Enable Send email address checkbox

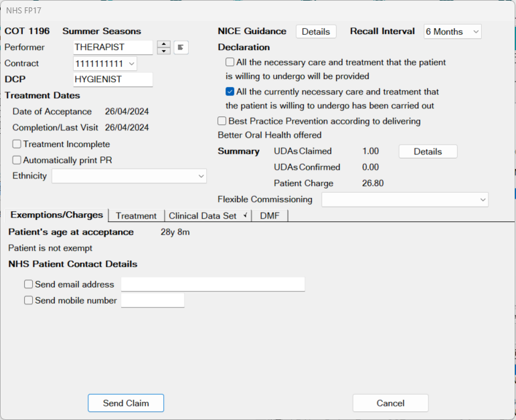coord(29,284)
